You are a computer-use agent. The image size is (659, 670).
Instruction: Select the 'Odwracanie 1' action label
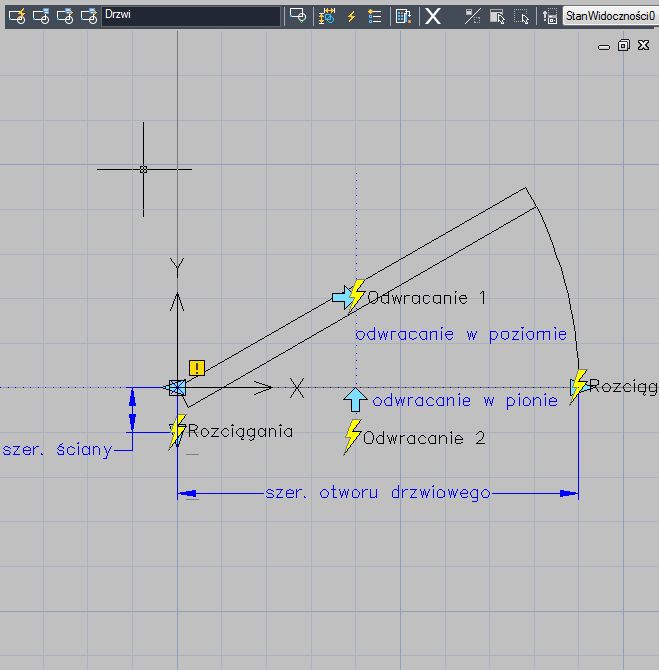click(427, 298)
